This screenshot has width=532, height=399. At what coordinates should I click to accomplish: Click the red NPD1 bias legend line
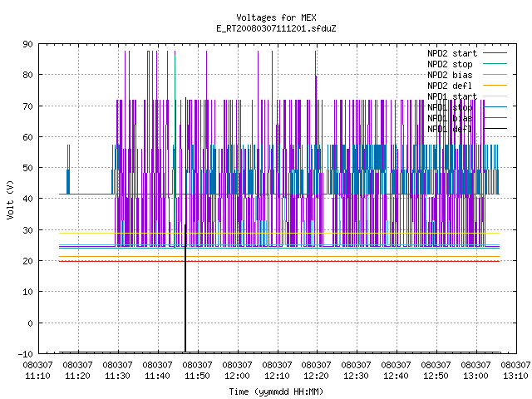click(x=495, y=118)
